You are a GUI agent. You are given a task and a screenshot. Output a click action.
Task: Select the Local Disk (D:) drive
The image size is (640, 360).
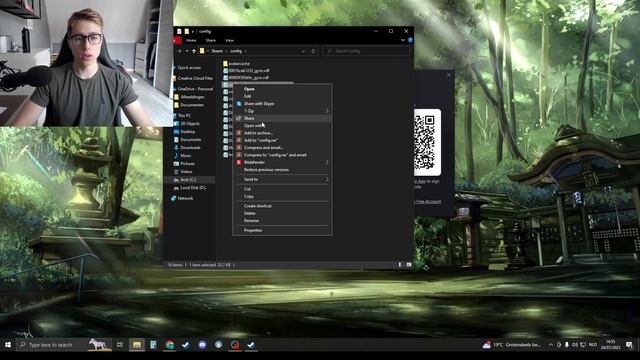pyautogui.click(x=189, y=188)
